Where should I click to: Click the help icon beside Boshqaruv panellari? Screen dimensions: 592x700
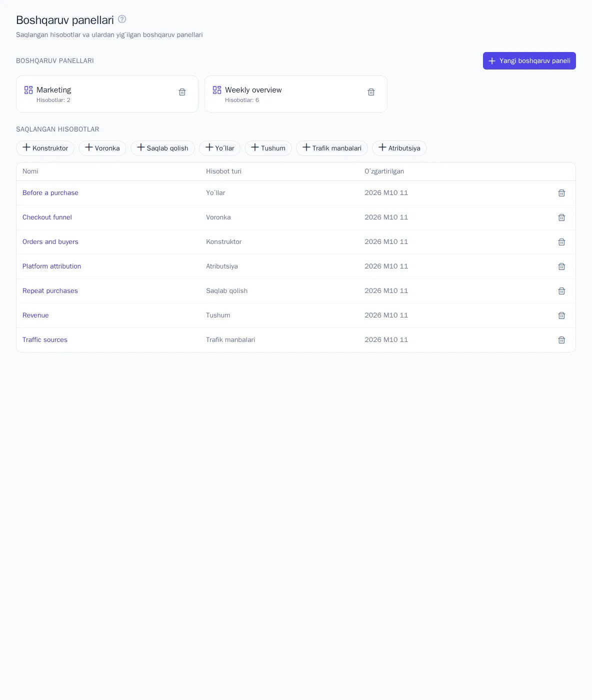[x=122, y=19]
